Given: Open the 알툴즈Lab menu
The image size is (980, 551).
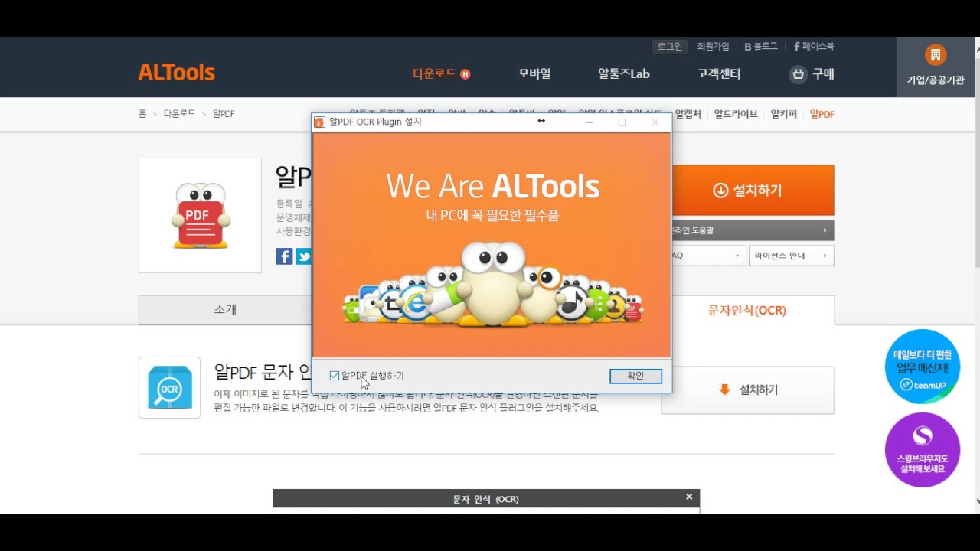Looking at the screenshot, I should point(623,73).
